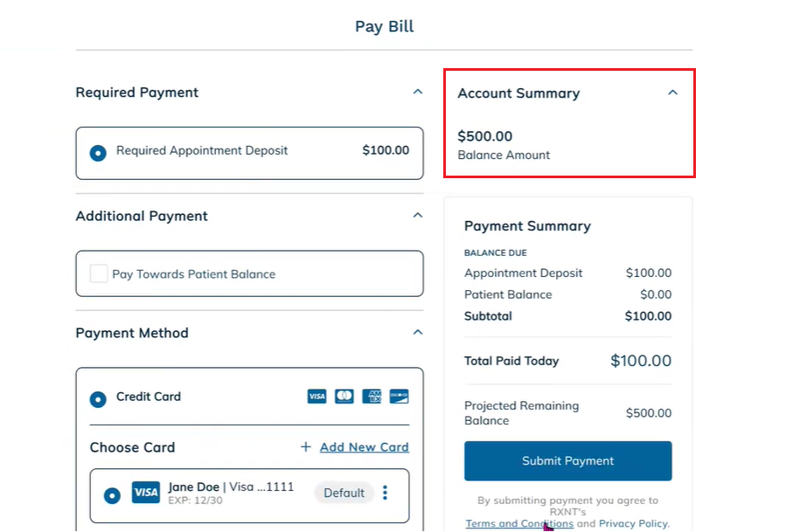Collapse the Additional Payment section

coord(418,215)
